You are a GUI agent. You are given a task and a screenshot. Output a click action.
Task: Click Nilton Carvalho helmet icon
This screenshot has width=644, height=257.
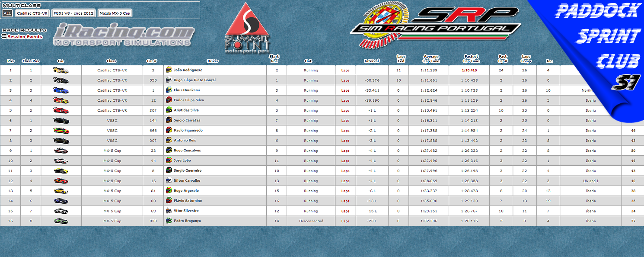(169, 180)
